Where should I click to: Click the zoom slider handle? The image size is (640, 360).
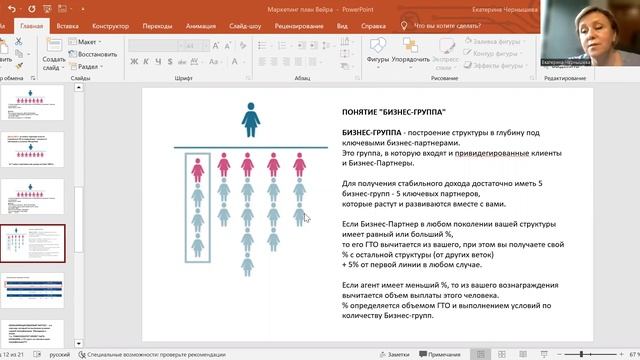pos(581,354)
